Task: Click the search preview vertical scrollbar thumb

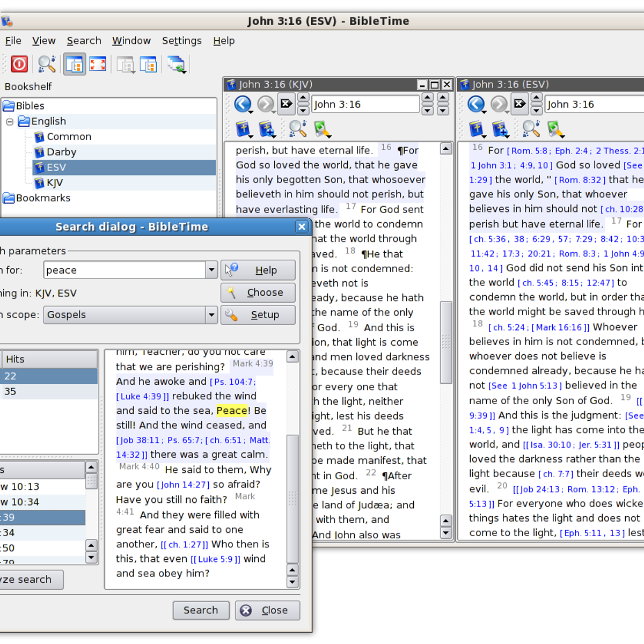Action: (292, 498)
